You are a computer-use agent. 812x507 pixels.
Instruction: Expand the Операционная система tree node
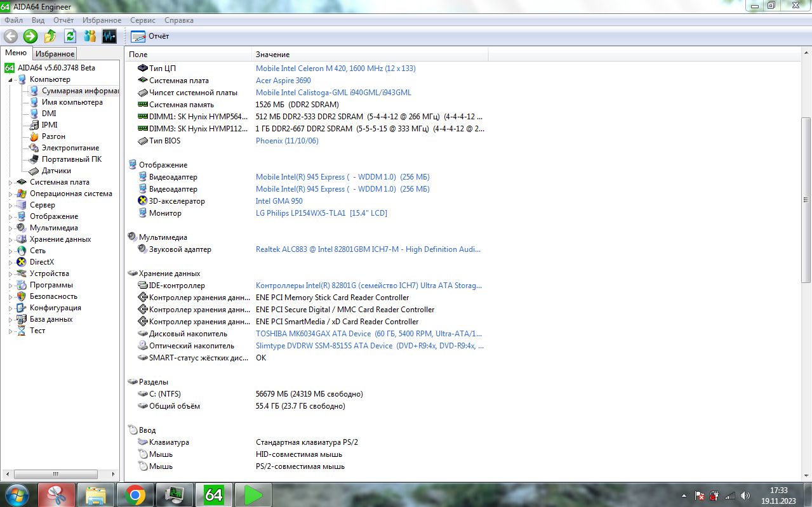(10, 194)
